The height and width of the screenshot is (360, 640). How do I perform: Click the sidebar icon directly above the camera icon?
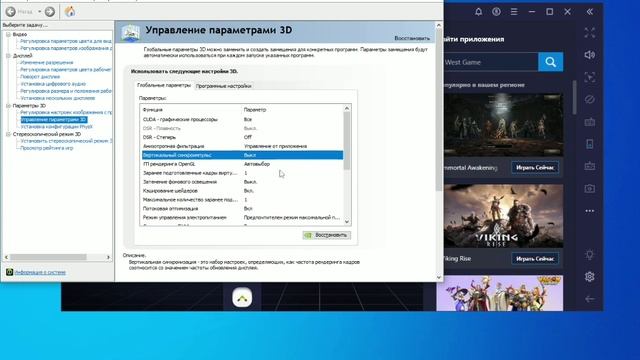tap(590, 166)
